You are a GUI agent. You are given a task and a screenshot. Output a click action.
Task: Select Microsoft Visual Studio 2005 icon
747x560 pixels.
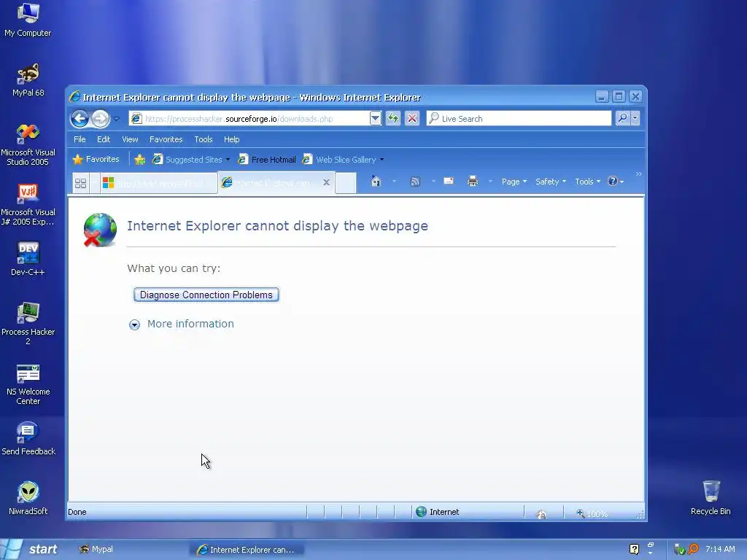28,144
